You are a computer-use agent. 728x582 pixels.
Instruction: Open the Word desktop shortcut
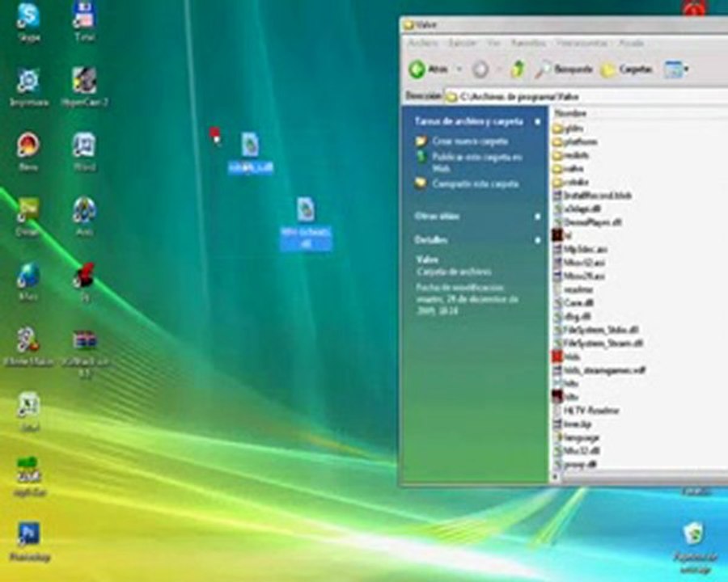click(84, 152)
